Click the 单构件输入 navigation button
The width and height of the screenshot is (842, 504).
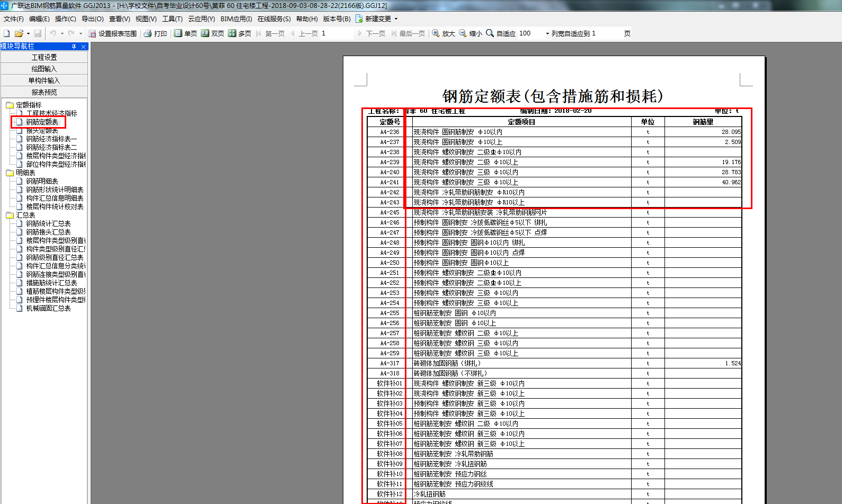click(44, 80)
